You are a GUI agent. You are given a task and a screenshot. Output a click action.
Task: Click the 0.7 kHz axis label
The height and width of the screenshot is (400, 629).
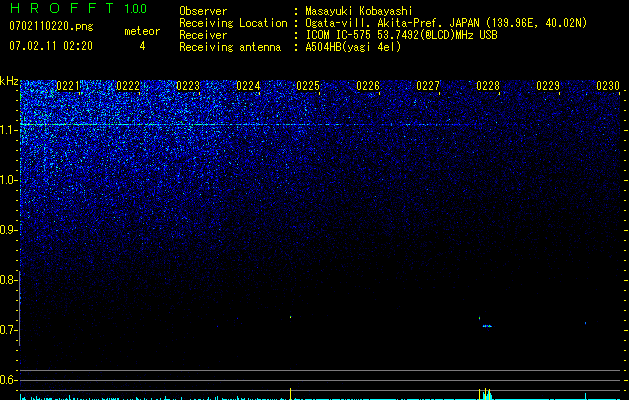coord(9,330)
